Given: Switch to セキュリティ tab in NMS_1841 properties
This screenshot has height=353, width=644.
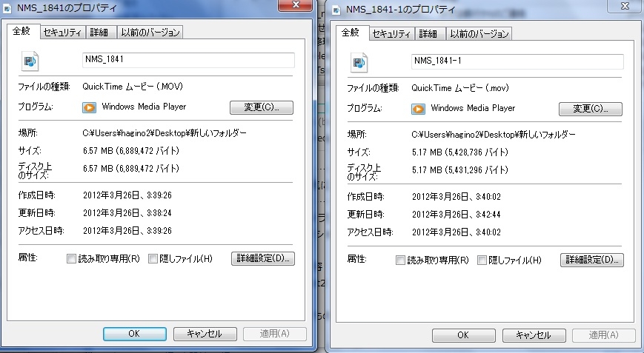Looking at the screenshot, I should (63, 33).
